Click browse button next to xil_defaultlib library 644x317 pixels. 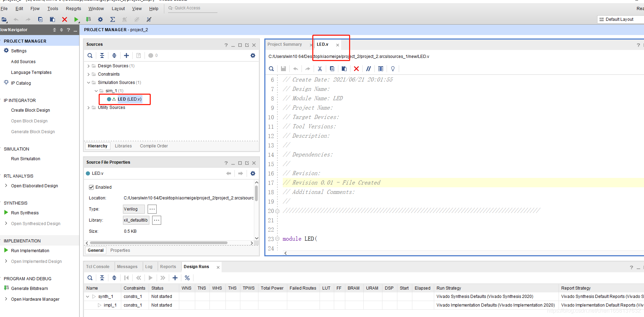tap(157, 220)
